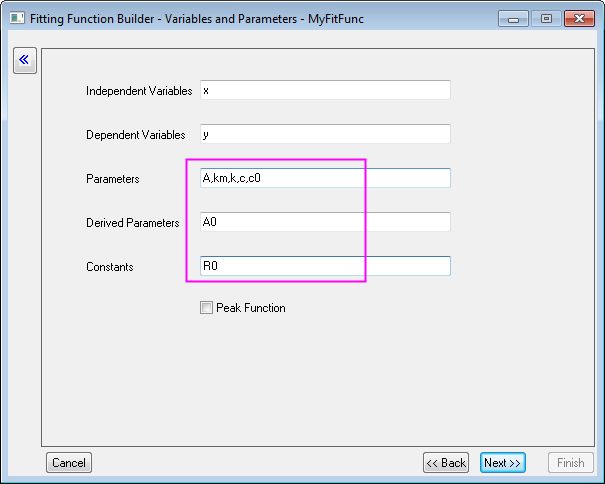
Task: Click the Constants label
Action: tap(110, 267)
